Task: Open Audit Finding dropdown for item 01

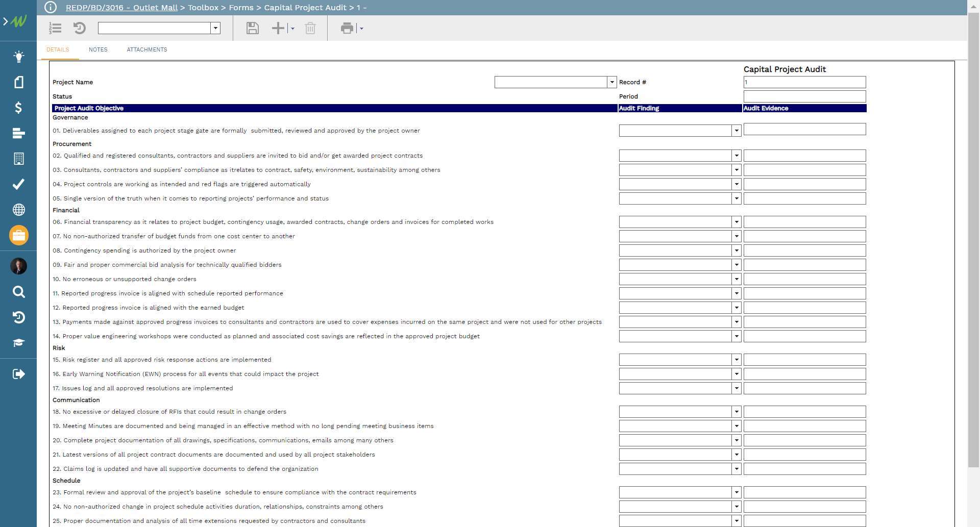Action: point(736,131)
